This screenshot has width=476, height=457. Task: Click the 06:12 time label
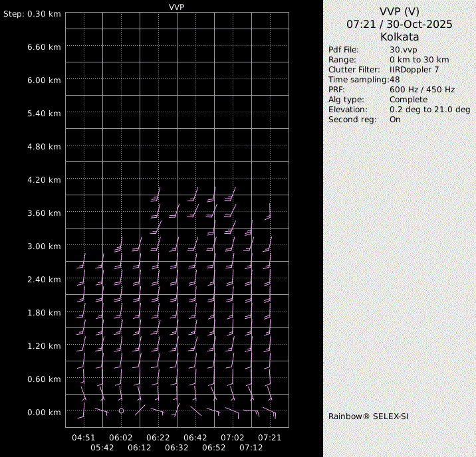coord(140,448)
